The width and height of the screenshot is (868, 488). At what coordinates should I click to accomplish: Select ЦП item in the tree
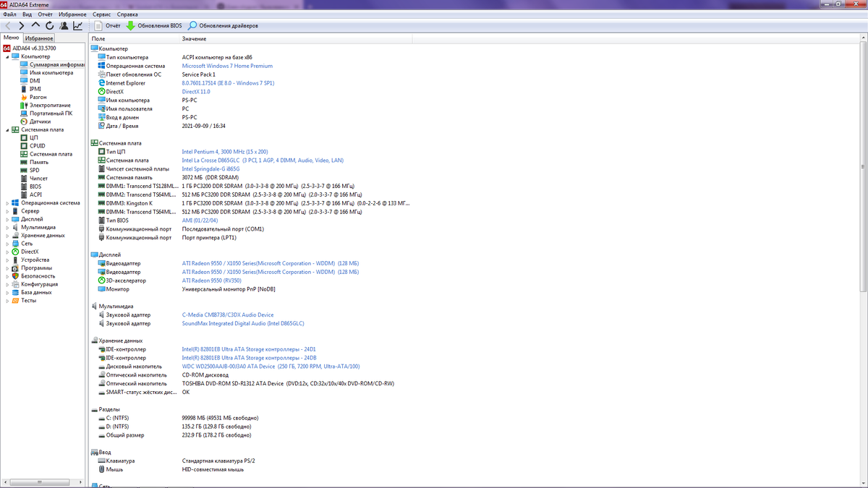coord(29,137)
